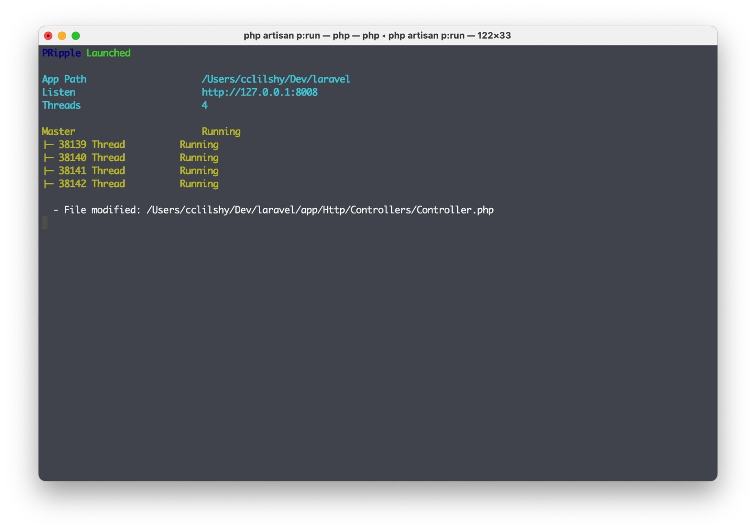Click Running status of thread 38139
756x532 pixels.
tap(199, 145)
